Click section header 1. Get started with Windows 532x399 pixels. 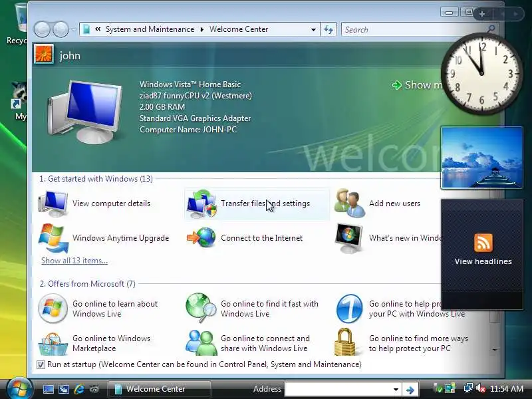96,179
